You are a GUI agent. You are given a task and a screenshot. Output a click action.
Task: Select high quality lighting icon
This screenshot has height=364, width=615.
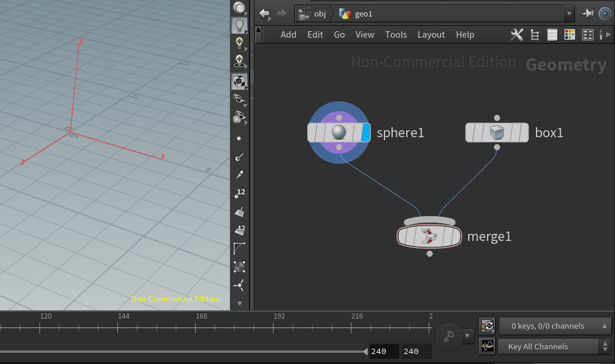pyautogui.click(x=239, y=42)
